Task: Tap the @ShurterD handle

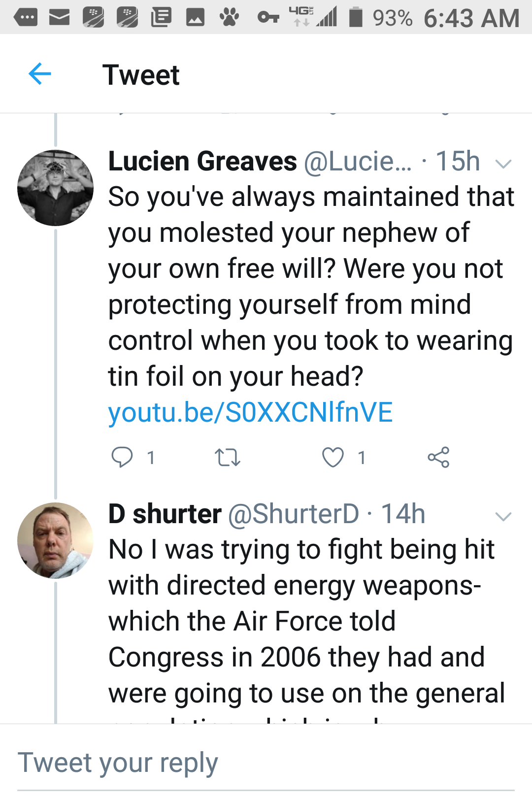Action: [294, 514]
